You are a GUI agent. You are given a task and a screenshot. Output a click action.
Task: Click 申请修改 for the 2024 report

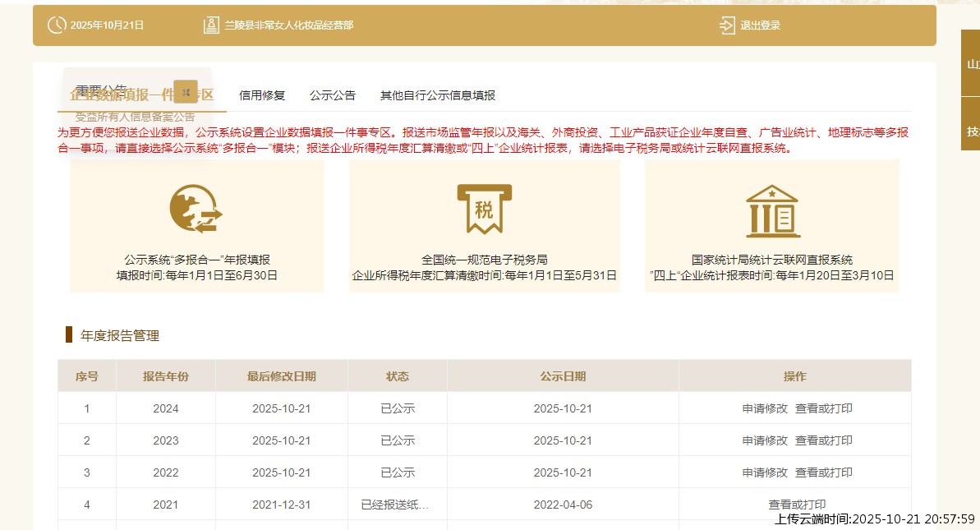[765, 408]
